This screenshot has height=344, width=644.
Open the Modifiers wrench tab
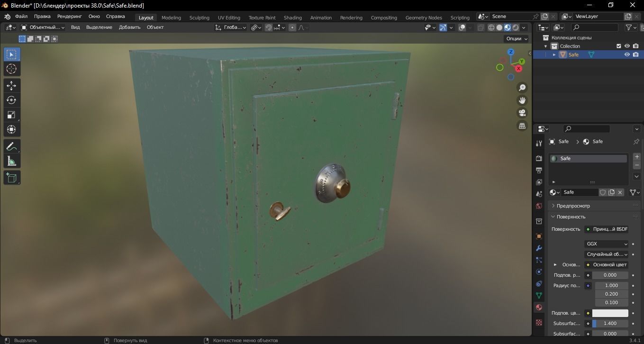coord(539,248)
